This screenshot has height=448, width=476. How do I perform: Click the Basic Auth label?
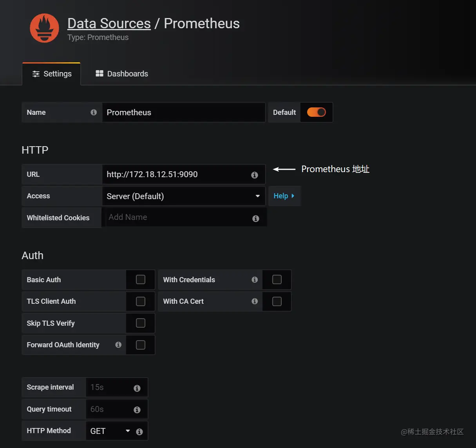point(44,280)
